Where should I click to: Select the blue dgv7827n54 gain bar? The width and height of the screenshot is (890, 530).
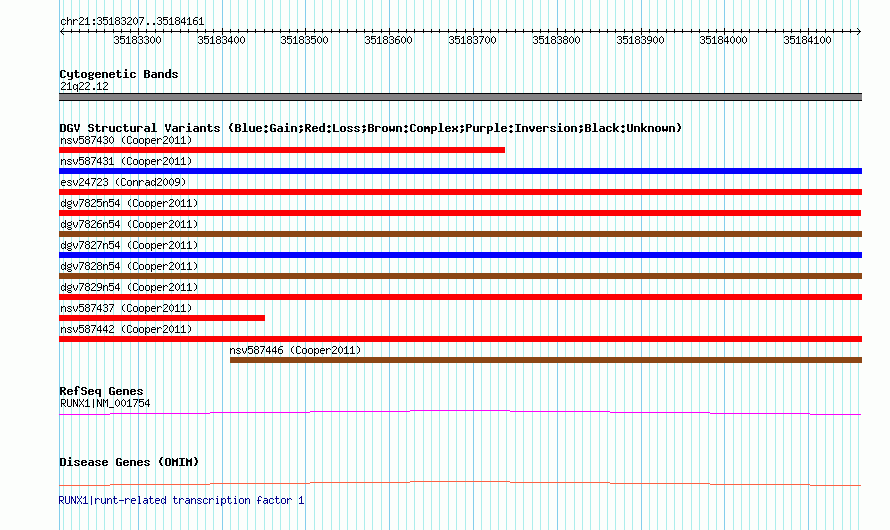coord(460,255)
